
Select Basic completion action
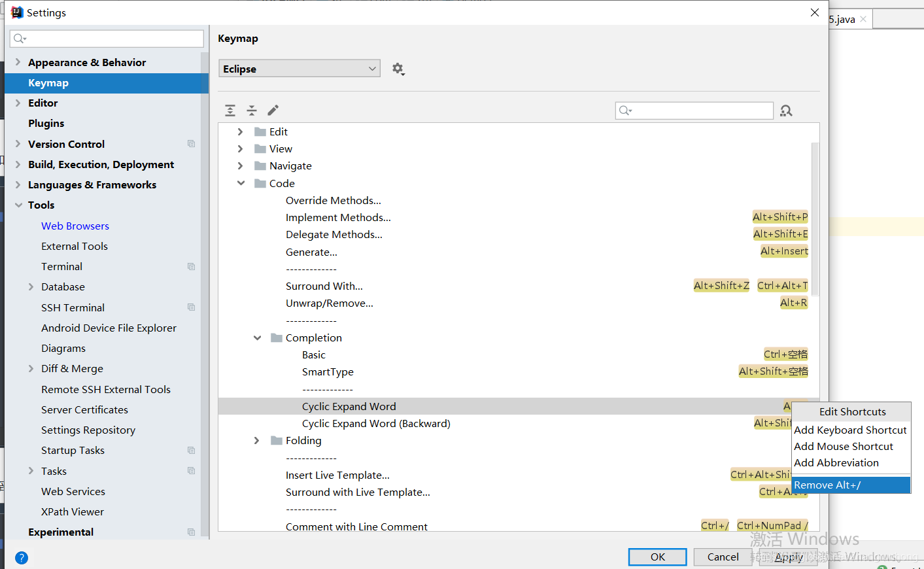click(314, 354)
